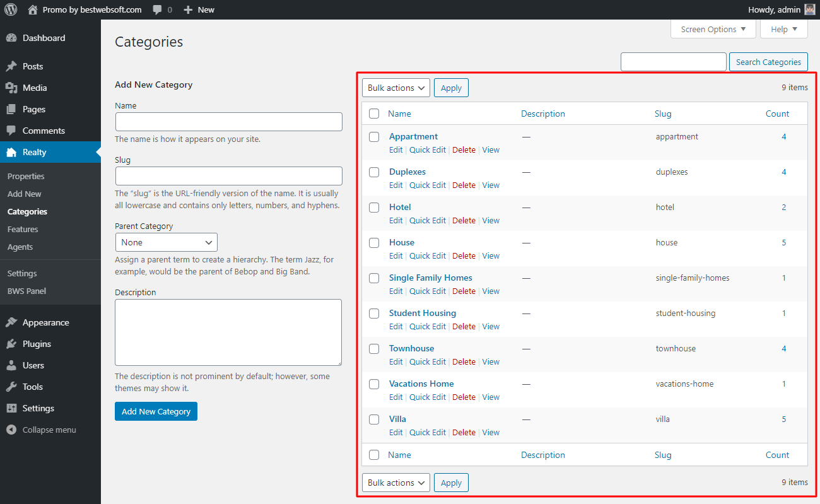820x504 pixels.
Task: Click the Collapse menu arrow icon
Action: (11, 430)
